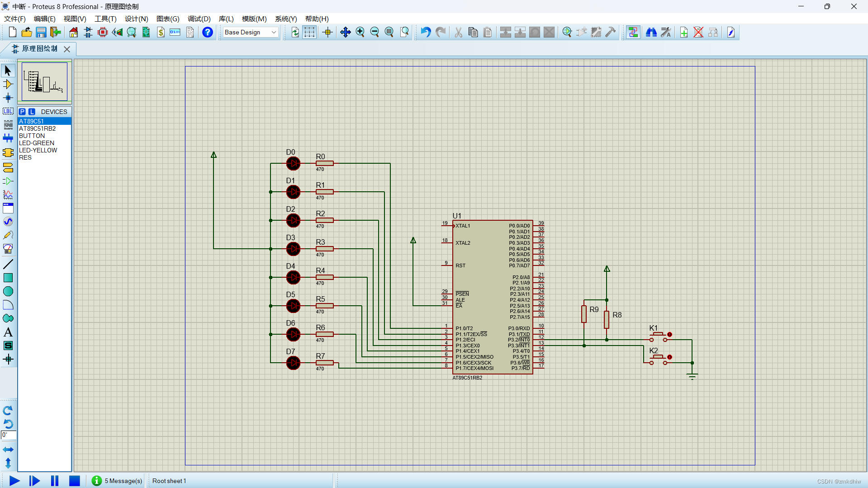Select AT89C51 in devices list
The width and height of the screenshot is (868, 488).
44,121
